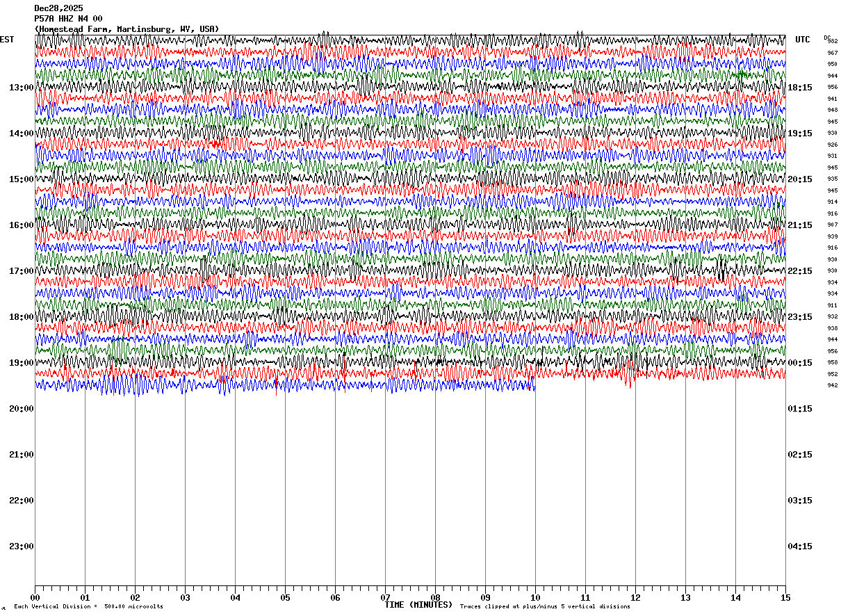
Task: Click the DC offset value 935
Action: pyautogui.click(x=832, y=179)
